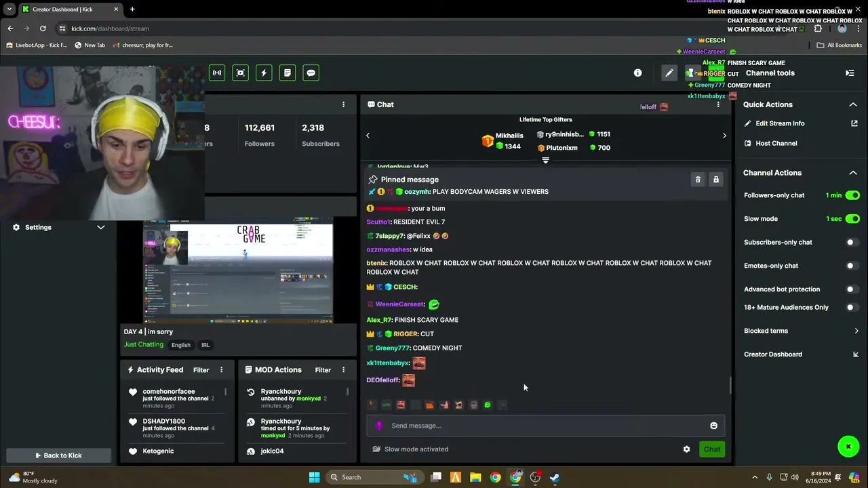Open the MOD Actions three-dot menu

click(343, 370)
